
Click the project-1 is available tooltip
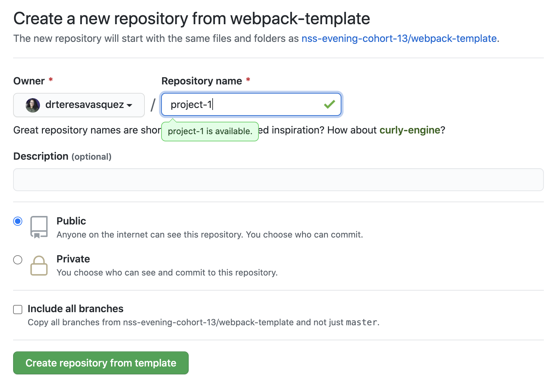[210, 131]
